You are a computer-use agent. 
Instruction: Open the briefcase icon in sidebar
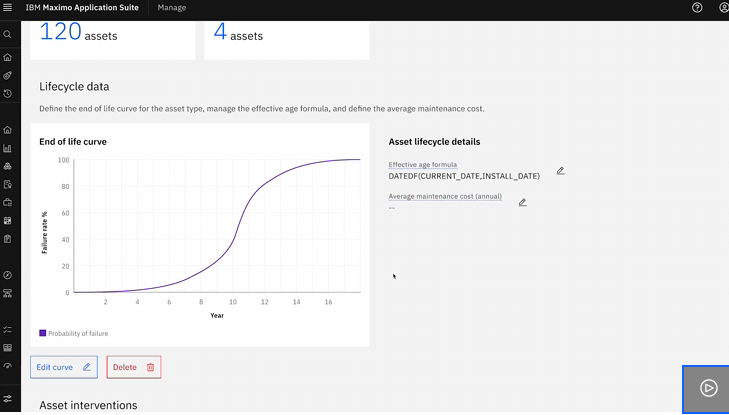coord(7,203)
